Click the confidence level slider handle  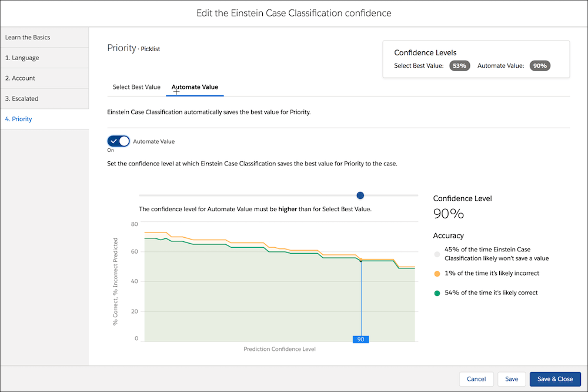click(360, 195)
